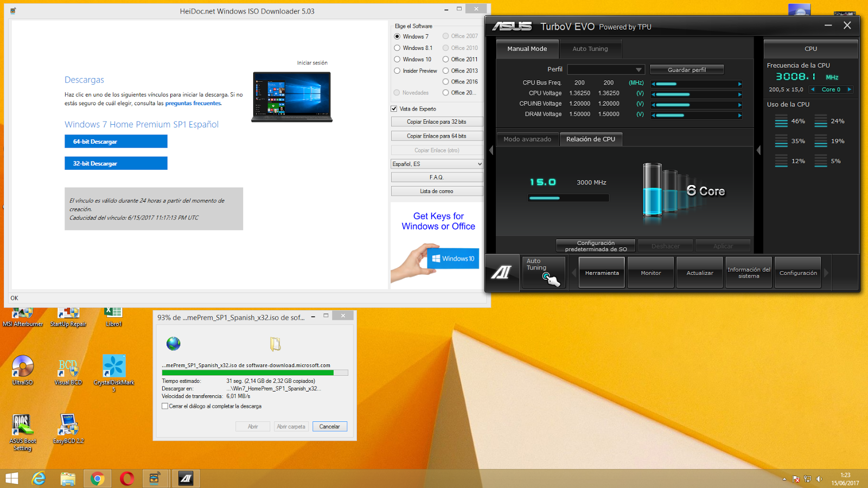Screen dimensions: 868x488
Task: Click the folder icon in the download dialog
Action: point(275,344)
